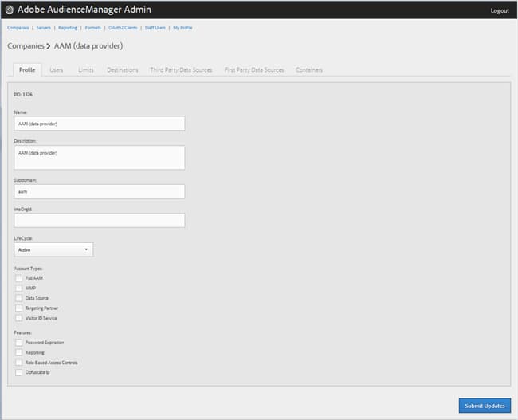
Task: Click the Adobe AudienceManager logo icon
Action: pyautogui.click(x=10, y=10)
